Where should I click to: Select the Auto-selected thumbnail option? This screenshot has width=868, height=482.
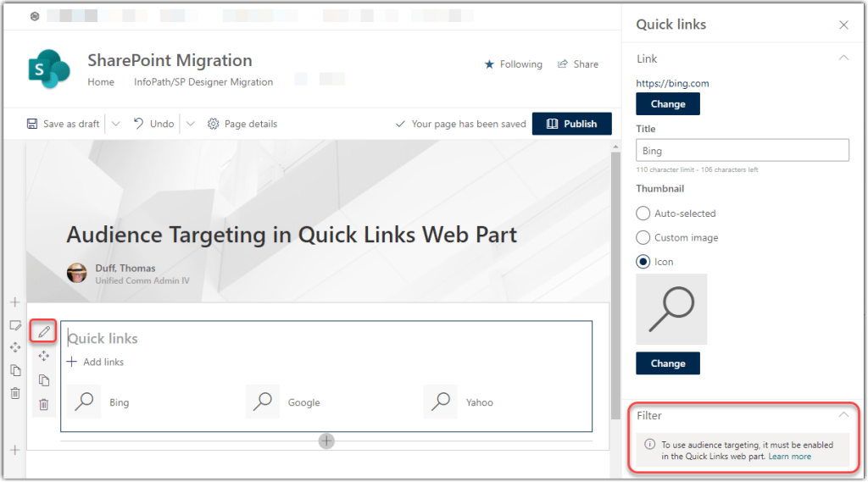(643, 213)
